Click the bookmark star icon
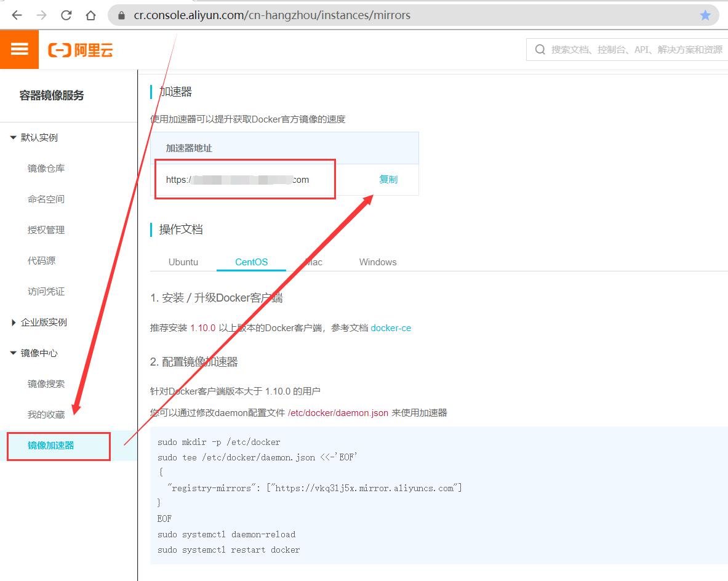The width and height of the screenshot is (728, 581). click(705, 15)
